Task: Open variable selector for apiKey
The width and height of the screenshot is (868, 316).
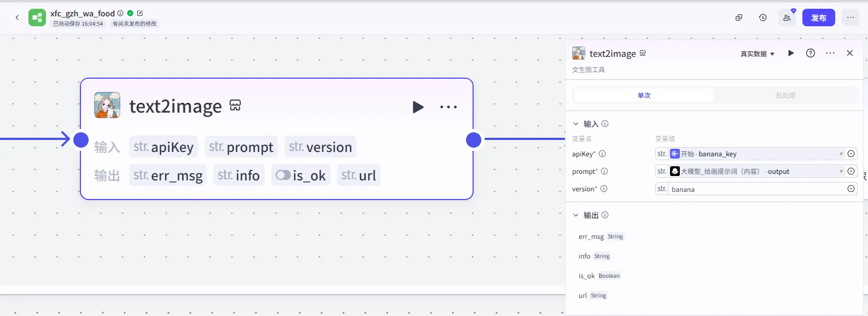Action: click(851, 154)
